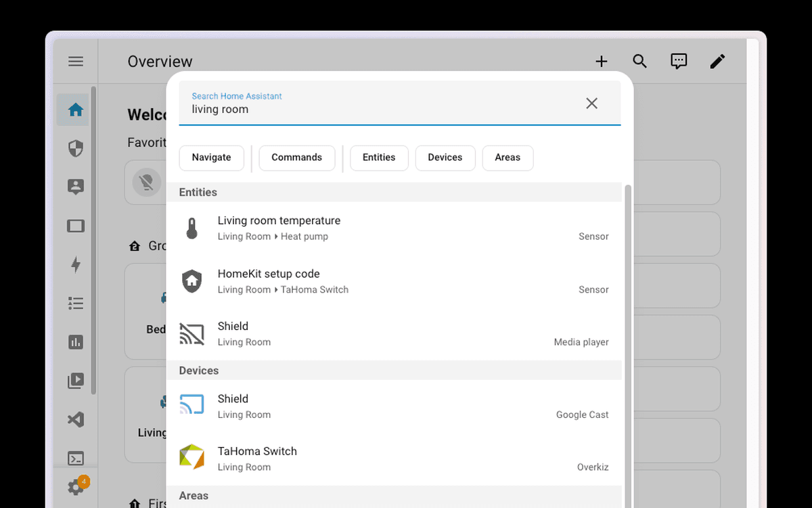This screenshot has height=508, width=812.
Task: Select the Navigate filter chip
Action: (211, 158)
